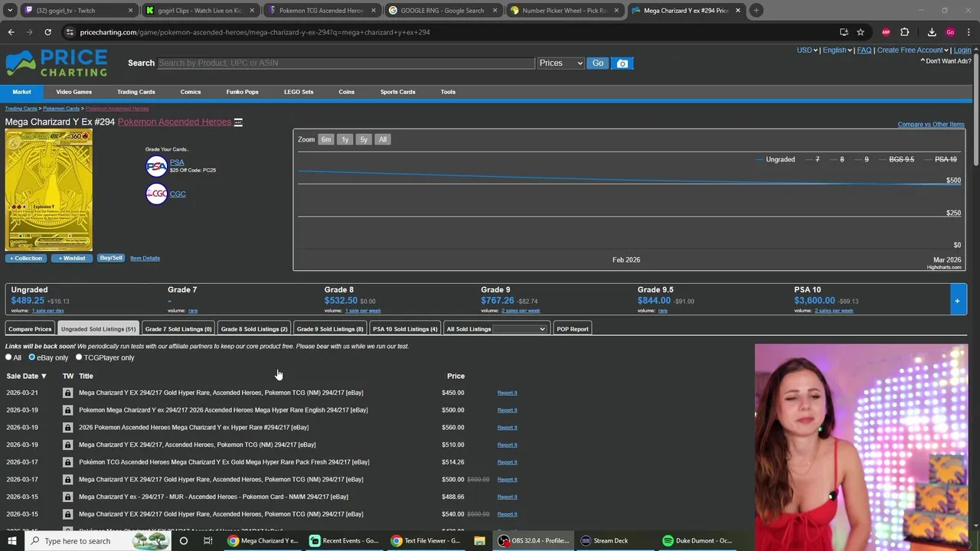Click the blue plus expand grades button
Image resolution: width=980 pixels, height=551 pixels.
pos(957,301)
